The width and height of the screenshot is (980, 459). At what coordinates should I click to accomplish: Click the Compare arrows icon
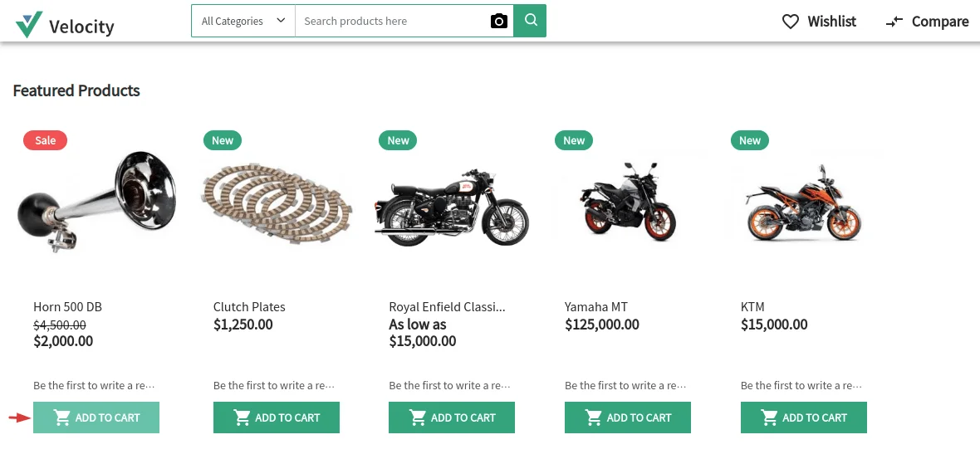[x=894, y=22]
